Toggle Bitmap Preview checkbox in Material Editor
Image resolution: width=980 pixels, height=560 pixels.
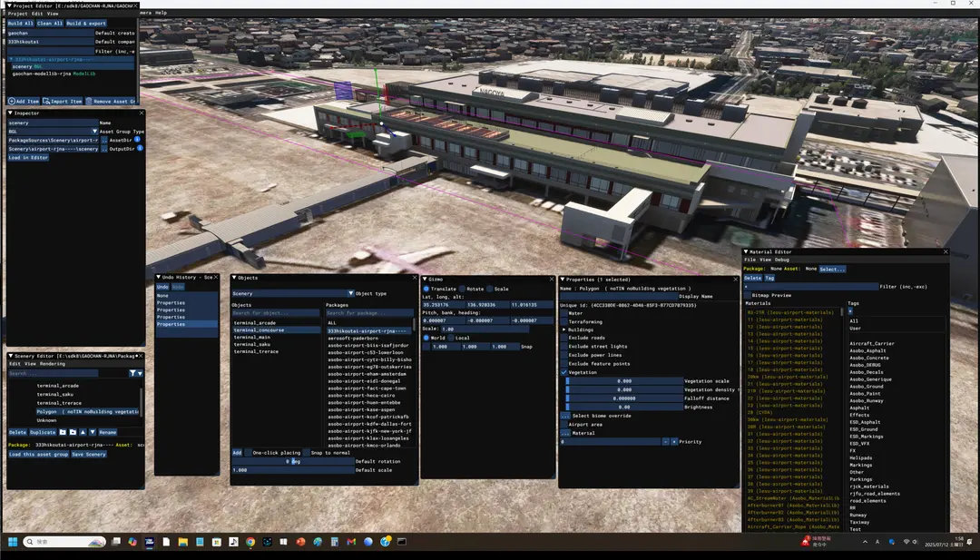tap(748, 295)
